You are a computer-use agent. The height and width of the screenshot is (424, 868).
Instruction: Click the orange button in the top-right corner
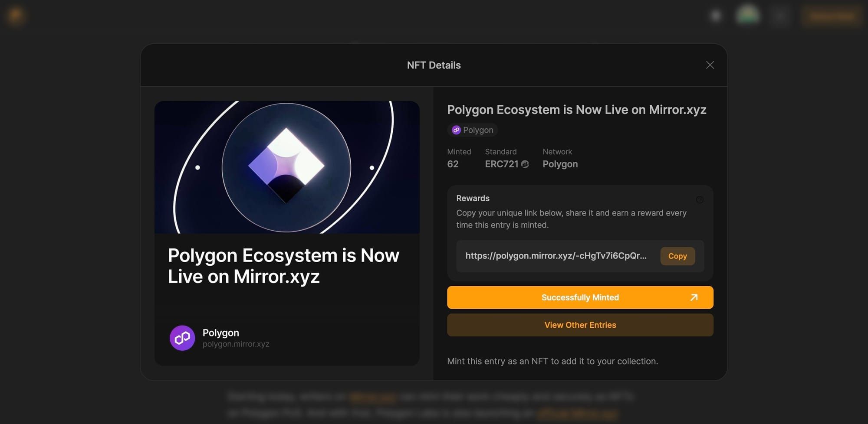[x=831, y=16]
